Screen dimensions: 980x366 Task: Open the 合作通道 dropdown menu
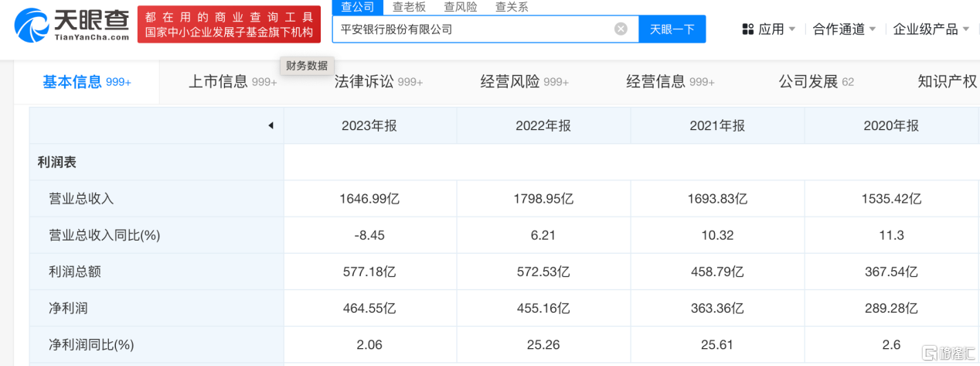[x=845, y=29]
